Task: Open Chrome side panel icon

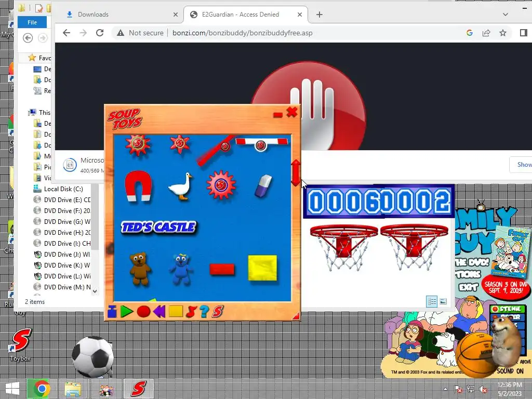Action: pyautogui.click(x=523, y=33)
